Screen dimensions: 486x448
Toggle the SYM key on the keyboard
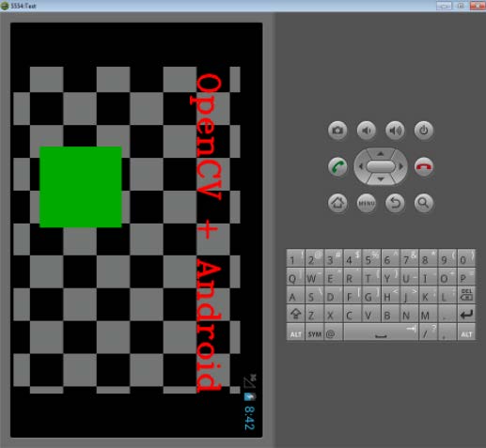314,332
